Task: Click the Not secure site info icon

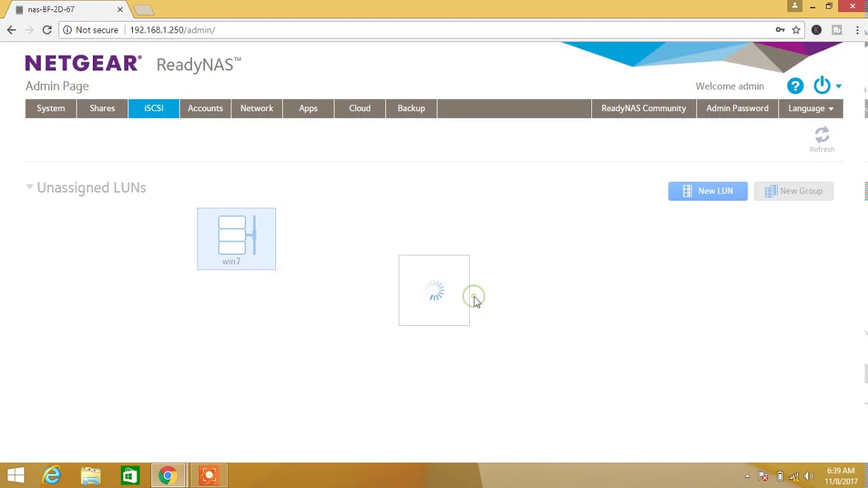Action: pos(68,30)
